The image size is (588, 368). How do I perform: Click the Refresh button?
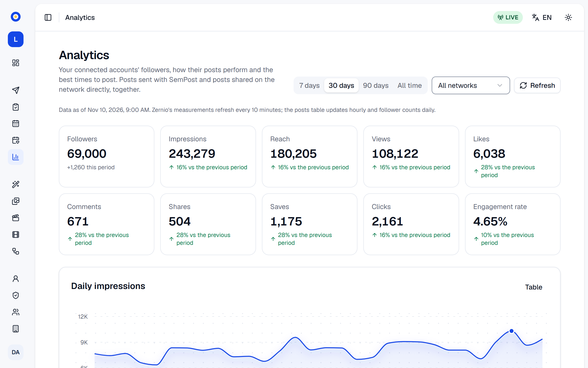[537, 85]
